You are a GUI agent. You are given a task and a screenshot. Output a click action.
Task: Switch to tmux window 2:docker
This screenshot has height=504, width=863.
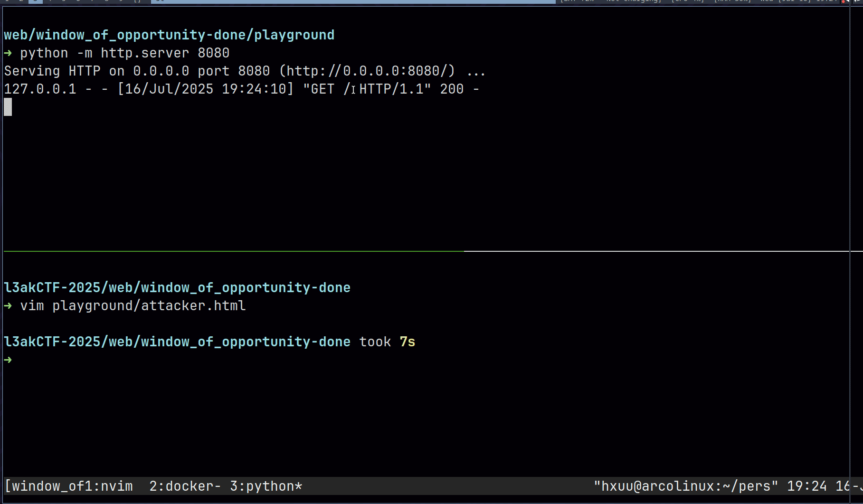point(185,486)
